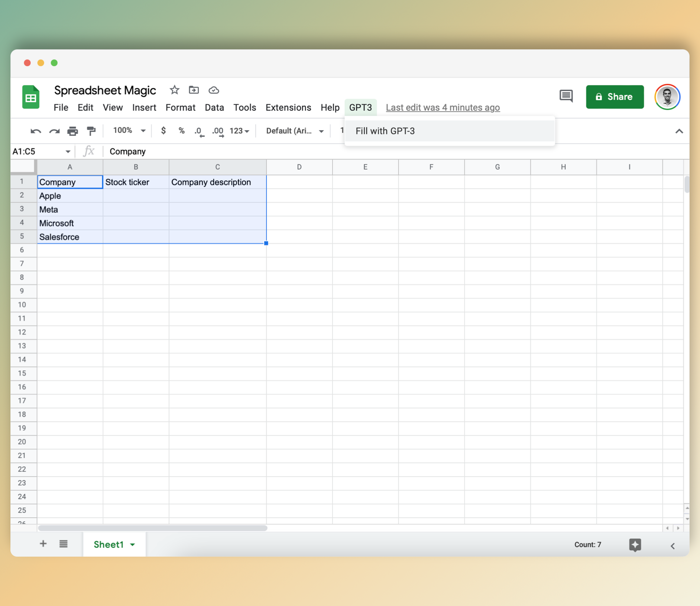The image size is (700, 606).
Task: Star the Spreadsheet Magic document
Action: (175, 90)
